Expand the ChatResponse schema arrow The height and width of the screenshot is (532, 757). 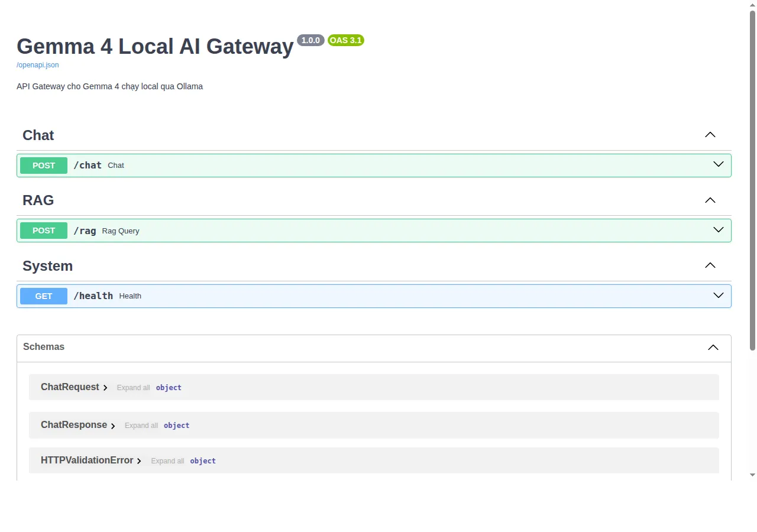pyautogui.click(x=114, y=426)
